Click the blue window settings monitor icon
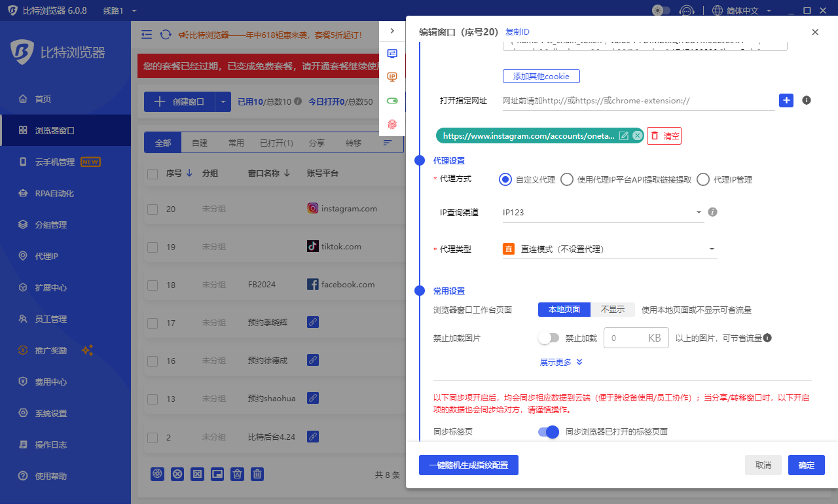The height and width of the screenshot is (504, 838). (392, 54)
